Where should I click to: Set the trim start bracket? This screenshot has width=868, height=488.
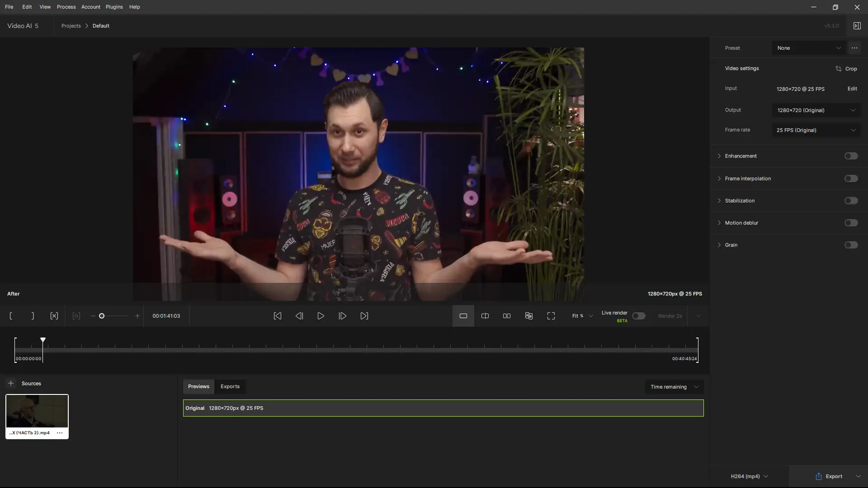pyautogui.click(x=11, y=316)
